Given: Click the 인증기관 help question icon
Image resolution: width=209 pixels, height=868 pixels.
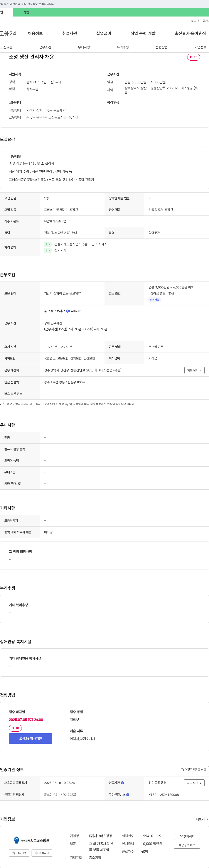Looking at the screenshot, I should (122, 783).
